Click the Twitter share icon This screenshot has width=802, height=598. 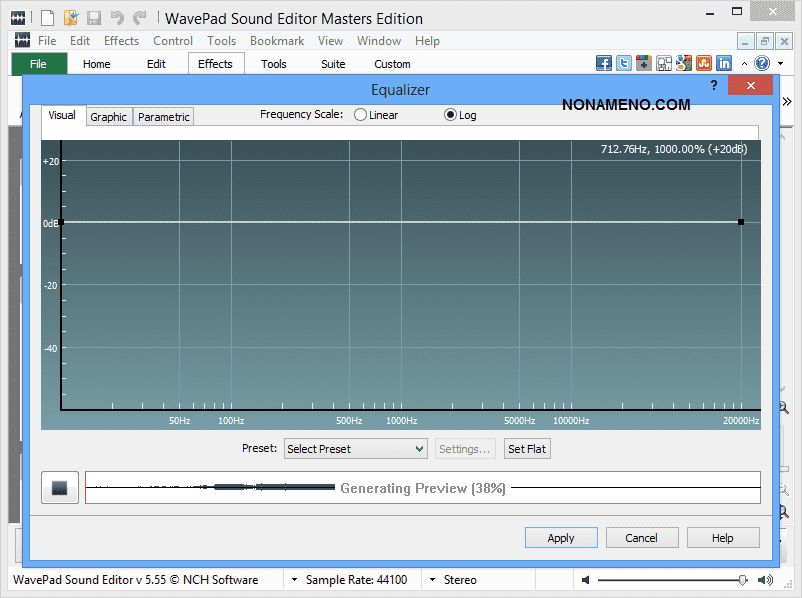click(x=624, y=63)
